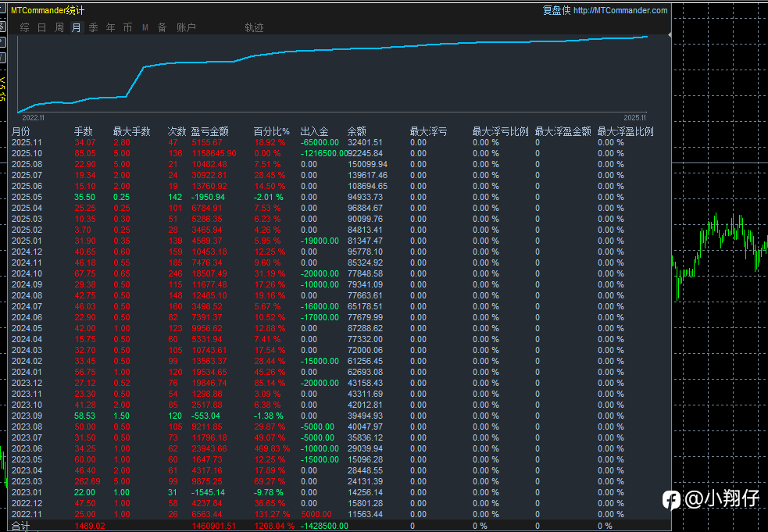Open the 年 yearly statistics tab
768x532 pixels.
coord(110,27)
